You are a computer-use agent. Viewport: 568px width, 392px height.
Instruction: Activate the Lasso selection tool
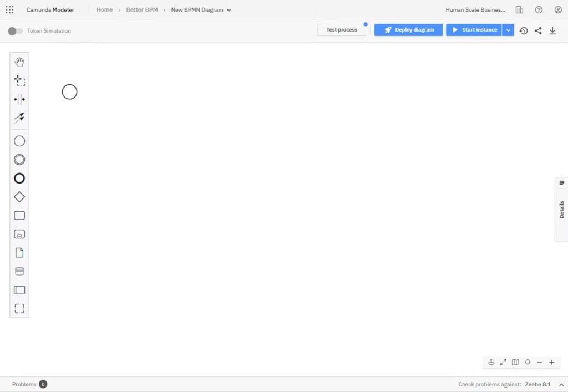point(19,80)
